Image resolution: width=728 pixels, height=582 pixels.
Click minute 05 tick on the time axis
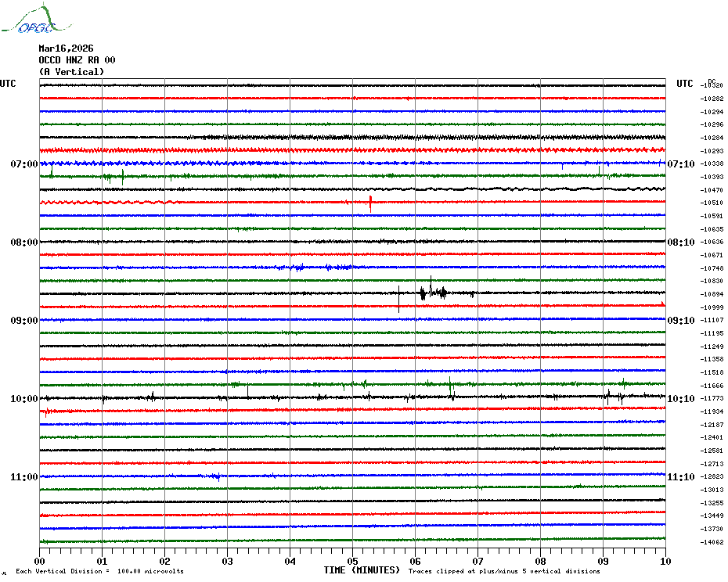(352, 561)
